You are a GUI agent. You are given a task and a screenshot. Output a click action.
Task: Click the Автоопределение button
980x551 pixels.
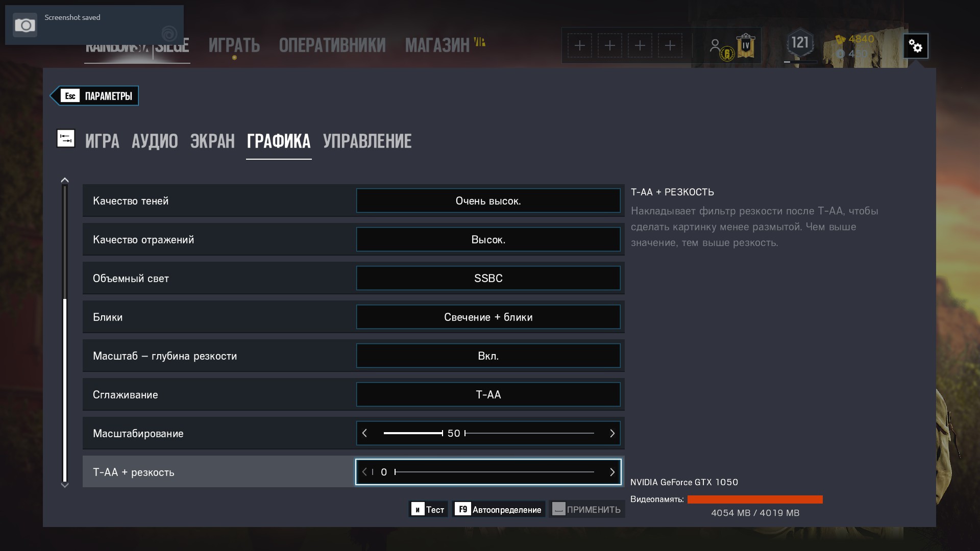(x=499, y=509)
